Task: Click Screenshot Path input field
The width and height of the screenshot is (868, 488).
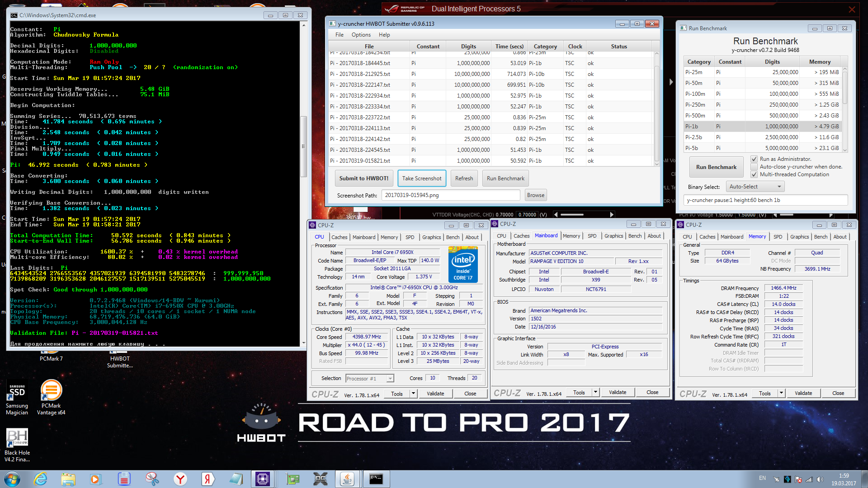Action: click(x=451, y=195)
